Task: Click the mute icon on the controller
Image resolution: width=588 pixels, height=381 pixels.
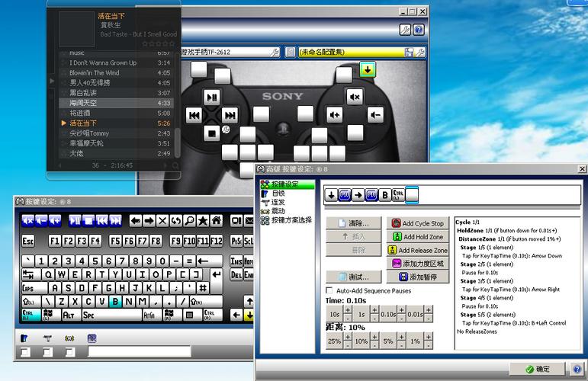Action: (x=354, y=97)
